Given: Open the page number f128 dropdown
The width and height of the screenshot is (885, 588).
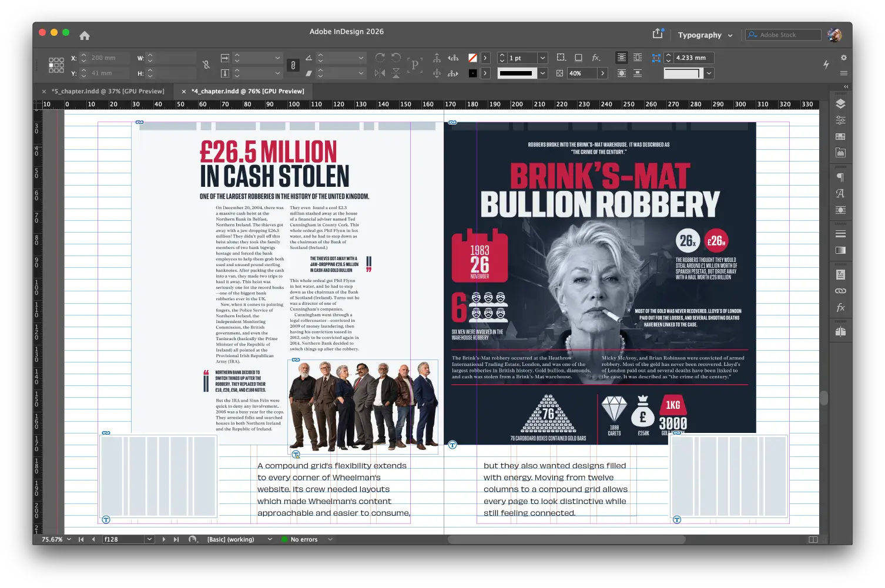Looking at the screenshot, I should (149, 539).
